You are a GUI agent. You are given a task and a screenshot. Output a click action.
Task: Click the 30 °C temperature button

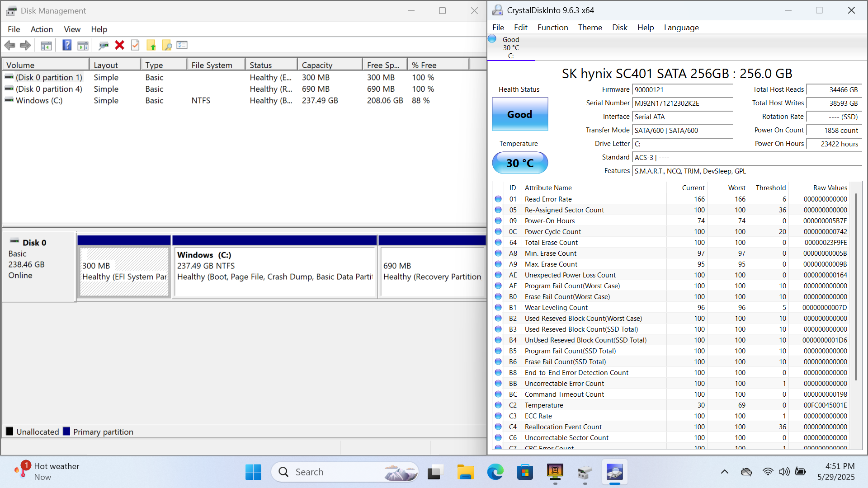pos(520,163)
